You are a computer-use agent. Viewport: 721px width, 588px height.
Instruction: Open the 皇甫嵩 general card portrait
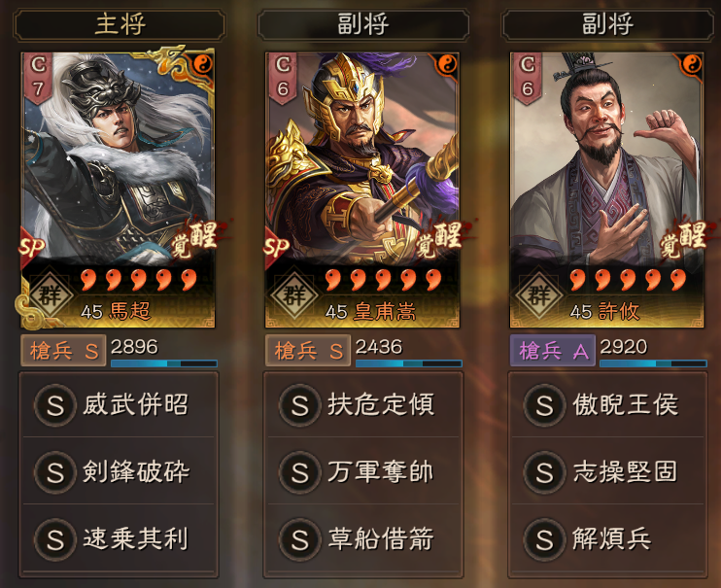point(362,190)
